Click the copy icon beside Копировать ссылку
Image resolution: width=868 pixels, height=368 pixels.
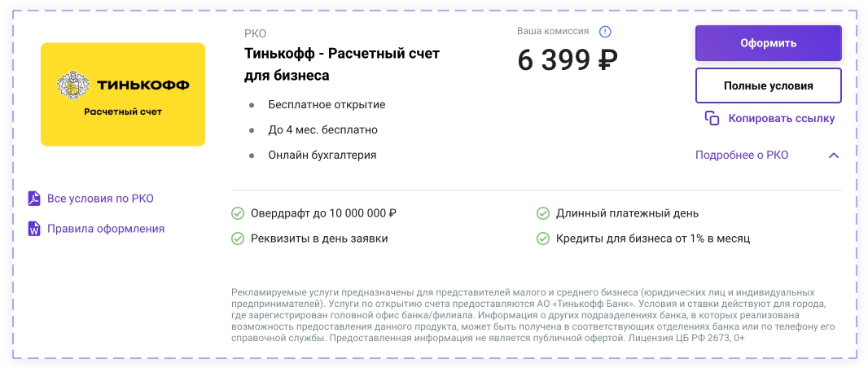[x=712, y=118]
